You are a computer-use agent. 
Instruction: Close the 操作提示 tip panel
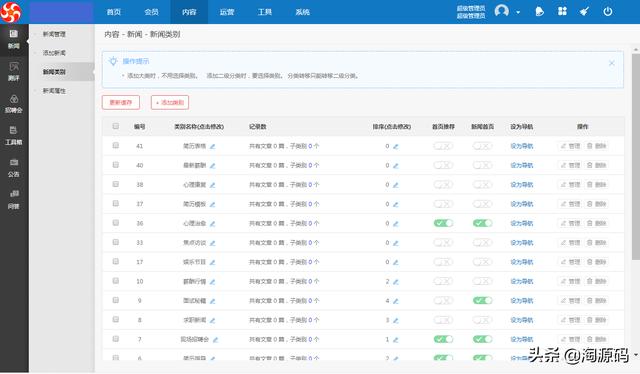[611, 63]
